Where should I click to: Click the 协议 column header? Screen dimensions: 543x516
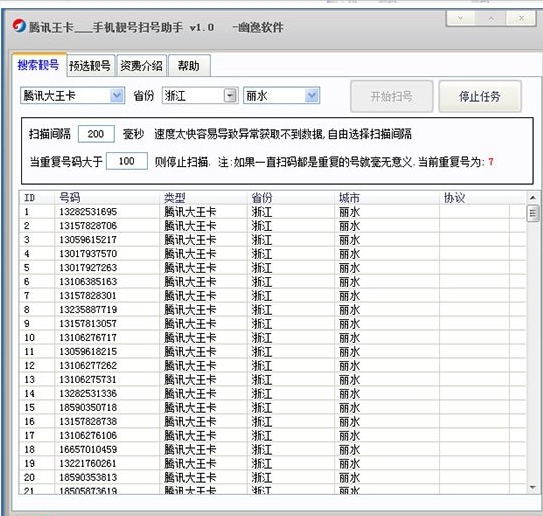pyautogui.click(x=474, y=198)
